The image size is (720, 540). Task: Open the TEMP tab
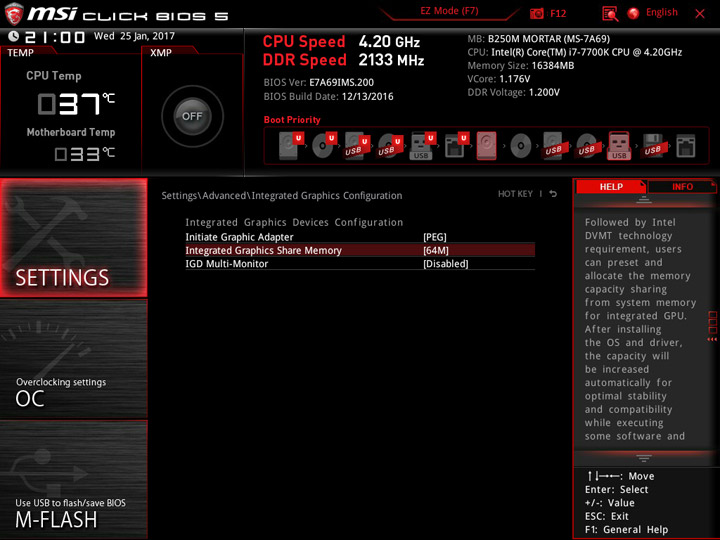click(21, 52)
